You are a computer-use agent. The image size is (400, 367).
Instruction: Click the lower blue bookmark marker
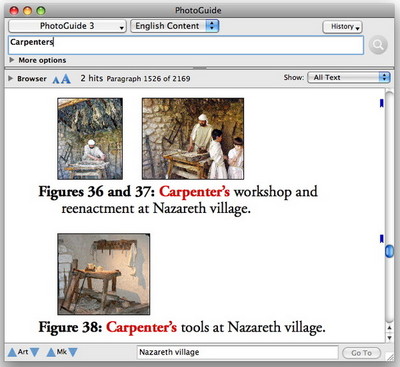(x=382, y=239)
